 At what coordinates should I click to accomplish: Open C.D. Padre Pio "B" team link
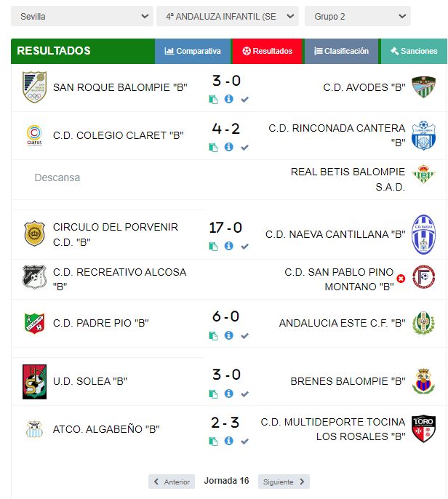point(101,323)
